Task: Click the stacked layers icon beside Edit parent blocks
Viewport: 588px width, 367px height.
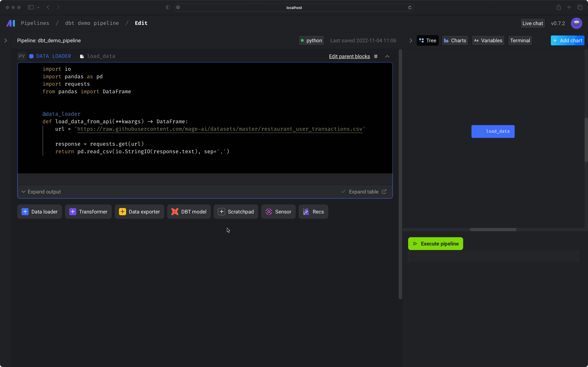Action: pyautogui.click(x=376, y=56)
